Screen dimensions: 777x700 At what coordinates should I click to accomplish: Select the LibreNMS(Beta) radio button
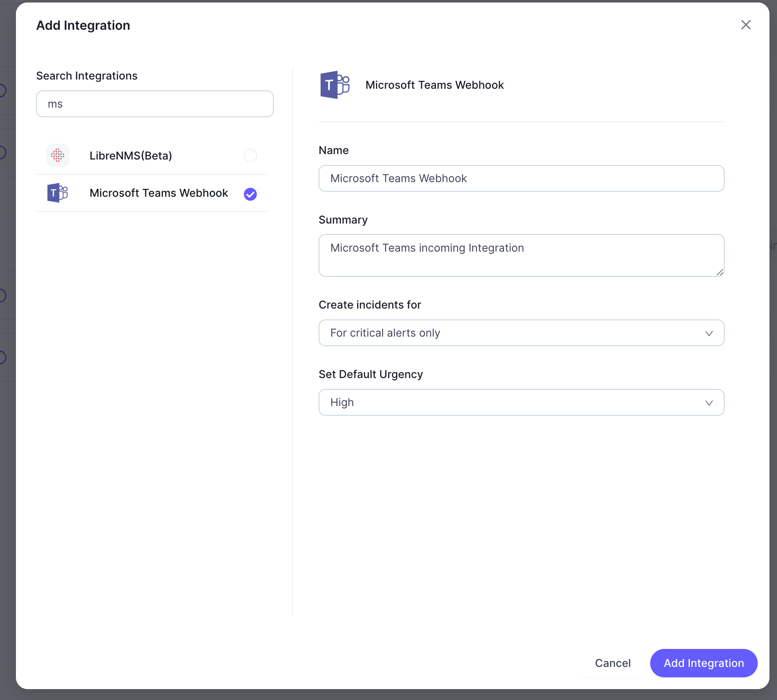250,155
